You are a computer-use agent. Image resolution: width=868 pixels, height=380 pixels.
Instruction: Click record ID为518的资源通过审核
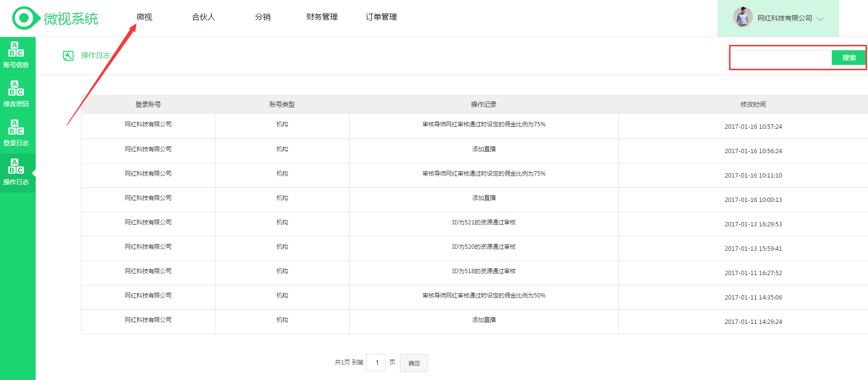coord(484,271)
